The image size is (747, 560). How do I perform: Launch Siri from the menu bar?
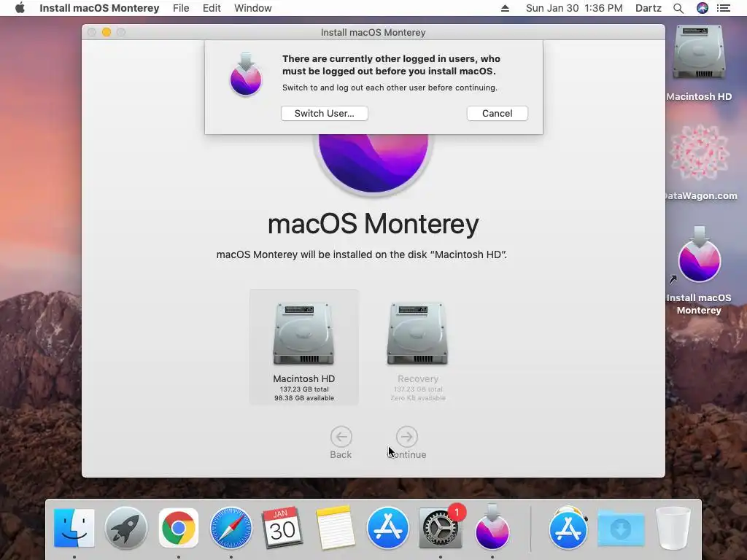703,8
